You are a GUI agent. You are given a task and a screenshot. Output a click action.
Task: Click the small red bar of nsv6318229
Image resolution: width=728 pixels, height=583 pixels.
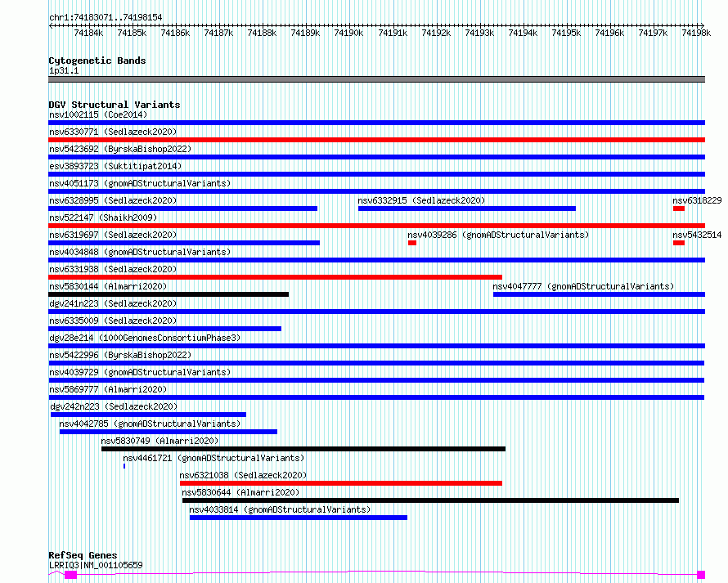[x=679, y=209]
